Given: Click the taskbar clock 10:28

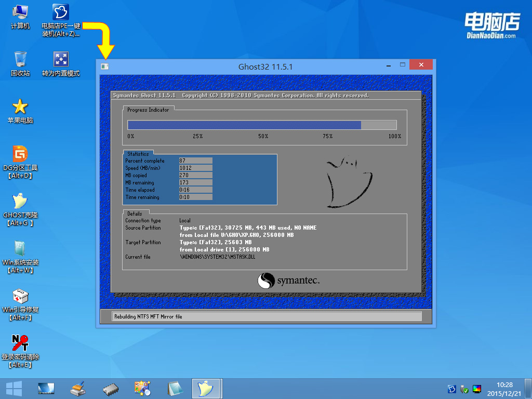Looking at the screenshot, I should pos(504,385).
